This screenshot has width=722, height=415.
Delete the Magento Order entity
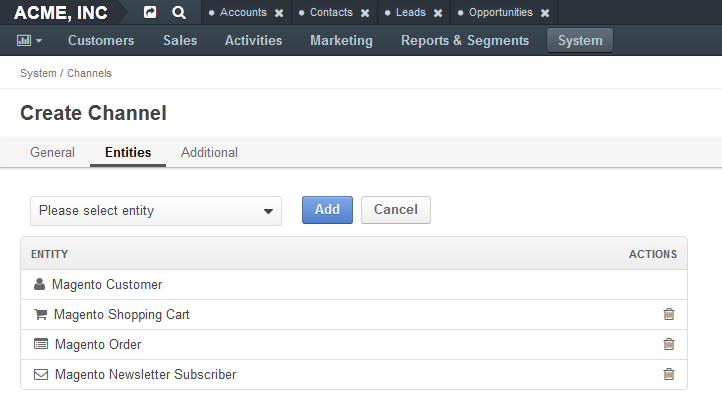pyautogui.click(x=669, y=344)
